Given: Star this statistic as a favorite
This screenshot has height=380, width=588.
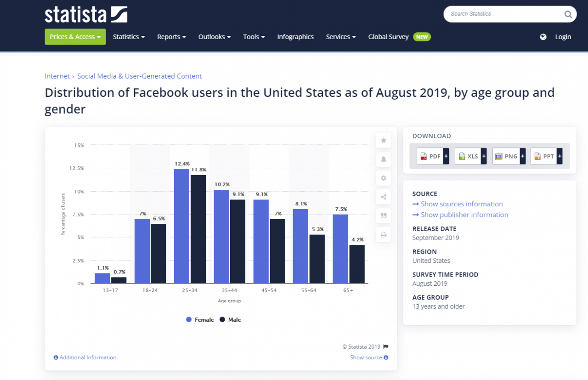Looking at the screenshot, I should coord(383,140).
